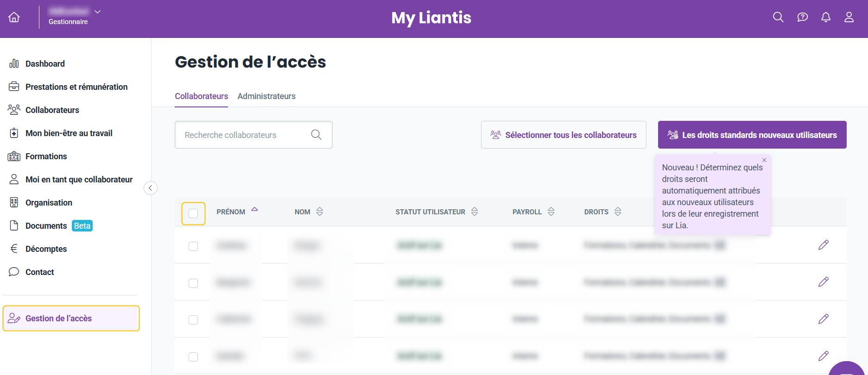Click the magnifier in the collaborator search box

tap(317, 135)
